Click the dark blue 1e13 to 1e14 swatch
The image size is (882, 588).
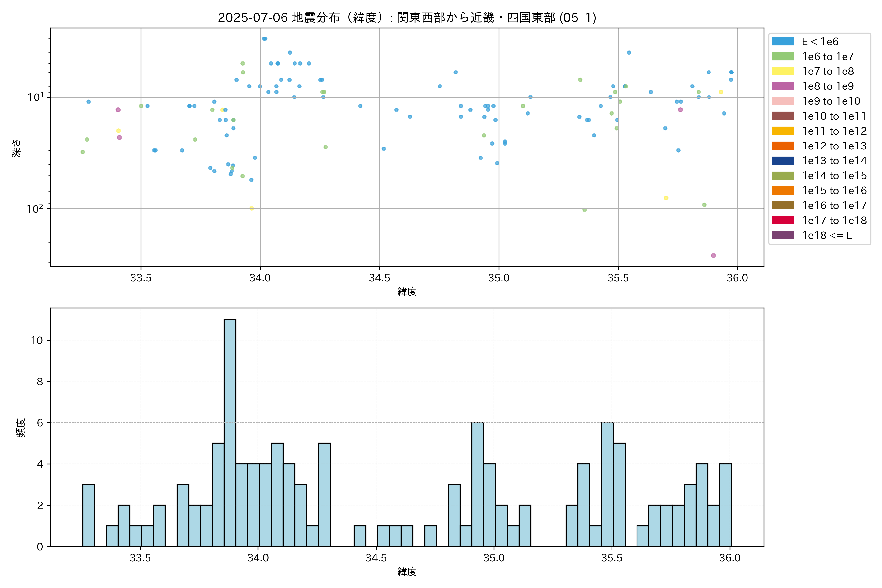coord(783,161)
